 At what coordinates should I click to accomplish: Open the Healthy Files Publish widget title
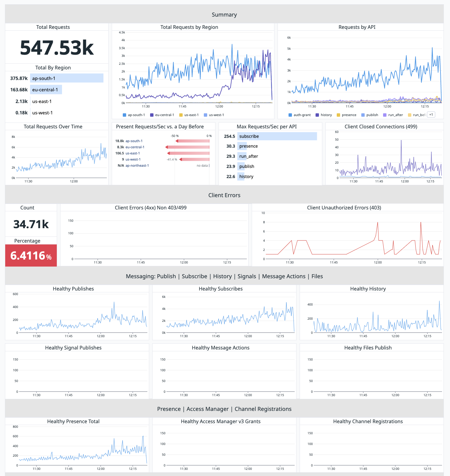click(368, 348)
